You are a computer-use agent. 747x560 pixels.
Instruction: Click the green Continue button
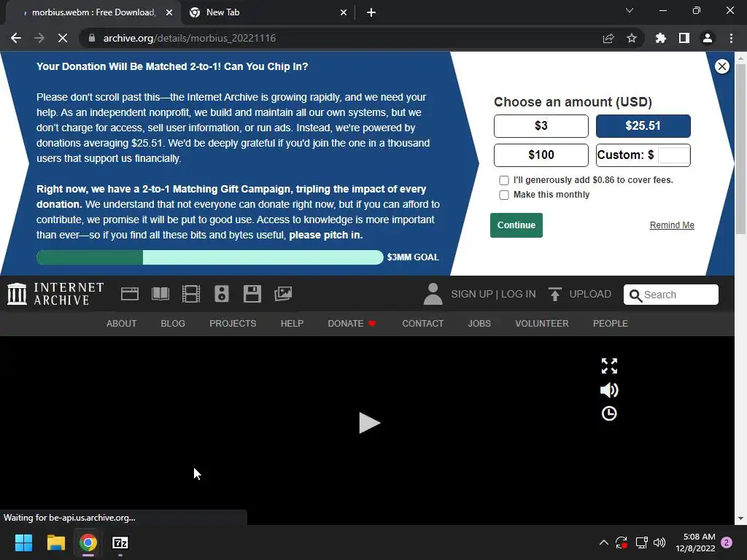pyautogui.click(x=516, y=225)
